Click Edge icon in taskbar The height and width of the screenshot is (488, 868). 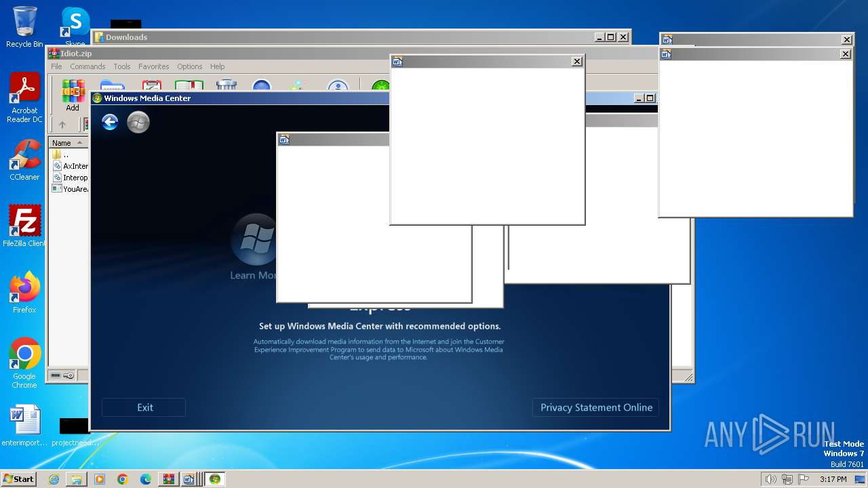146,479
